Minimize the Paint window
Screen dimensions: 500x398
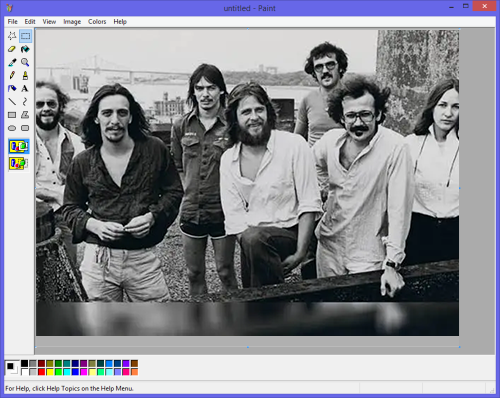(451, 6)
